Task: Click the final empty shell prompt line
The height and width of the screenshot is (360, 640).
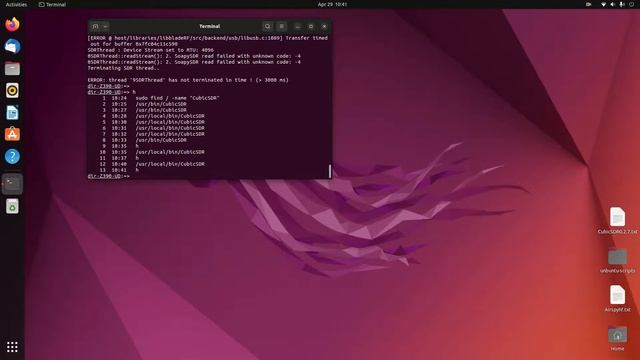Action: click(x=109, y=176)
